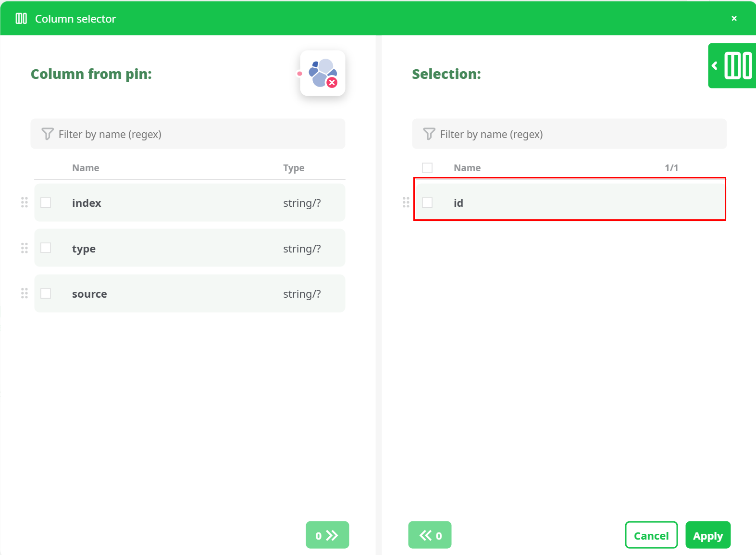Click the red delete badge on the pin node
Viewport: 756px width, 555px height.
[333, 82]
